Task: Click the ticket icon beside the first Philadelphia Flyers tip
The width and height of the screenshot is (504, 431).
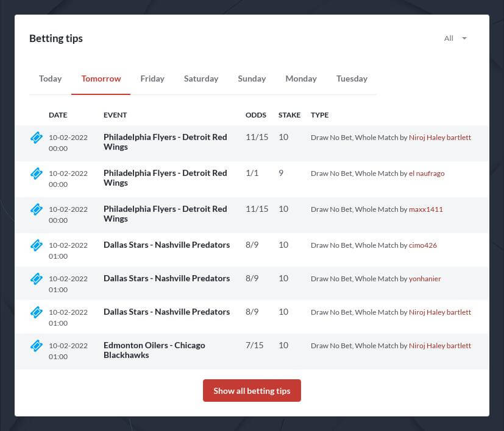Action: click(x=36, y=138)
